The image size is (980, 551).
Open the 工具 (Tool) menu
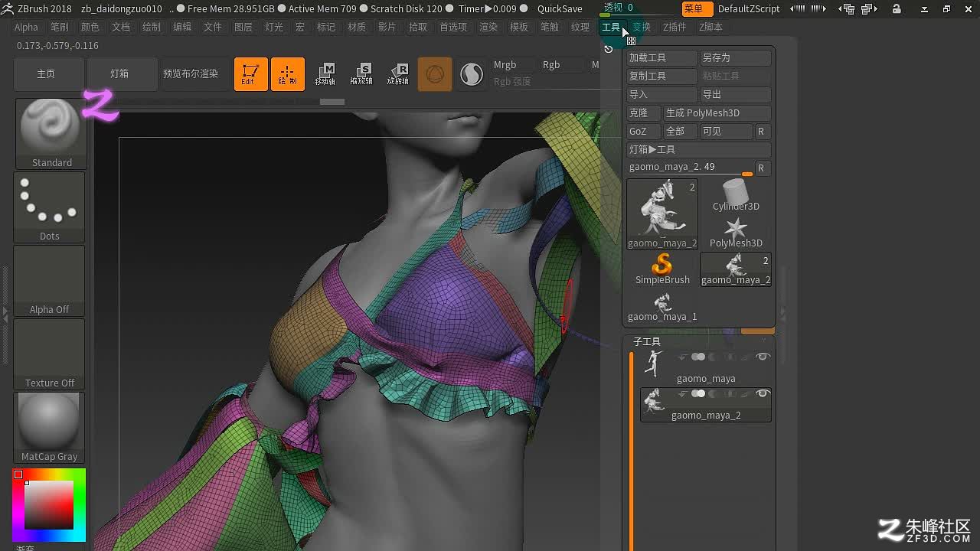tap(611, 27)
